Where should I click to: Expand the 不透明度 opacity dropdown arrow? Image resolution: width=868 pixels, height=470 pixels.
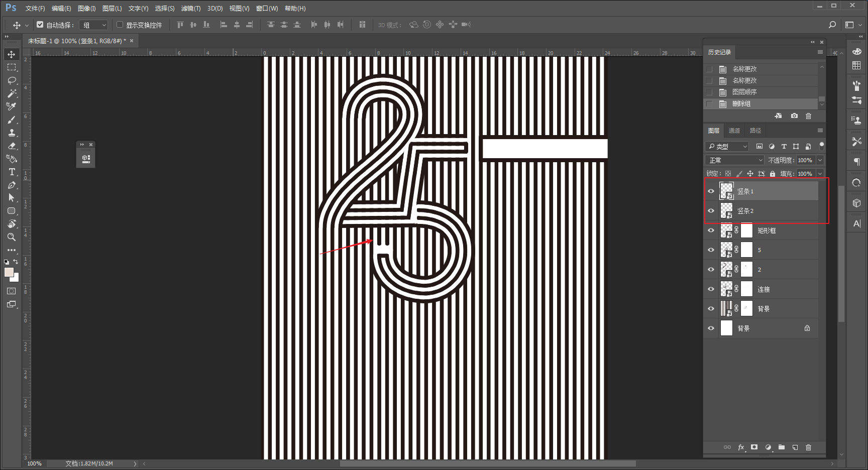tap(820, 160)
